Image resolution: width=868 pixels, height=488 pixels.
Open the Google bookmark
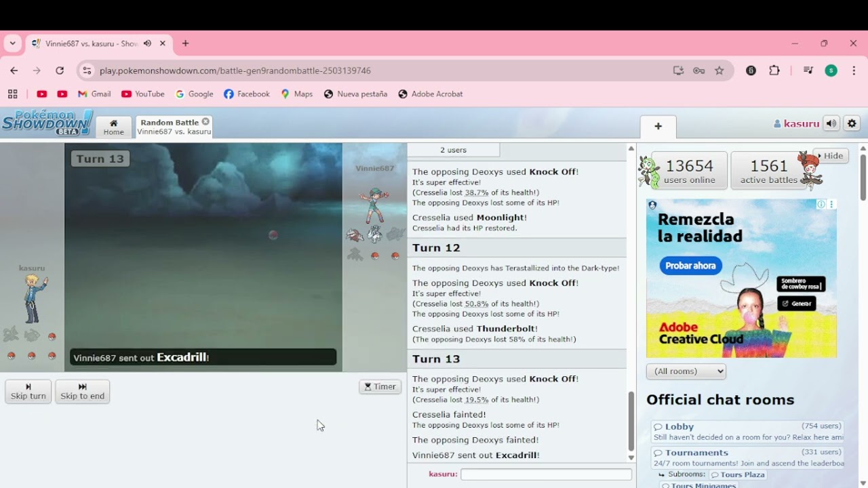point(195,94)
